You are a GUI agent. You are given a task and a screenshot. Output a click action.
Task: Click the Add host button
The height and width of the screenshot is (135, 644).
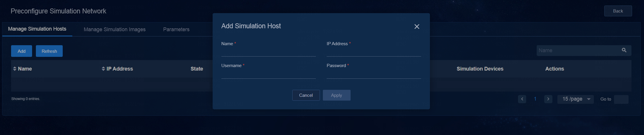point(22,51)
